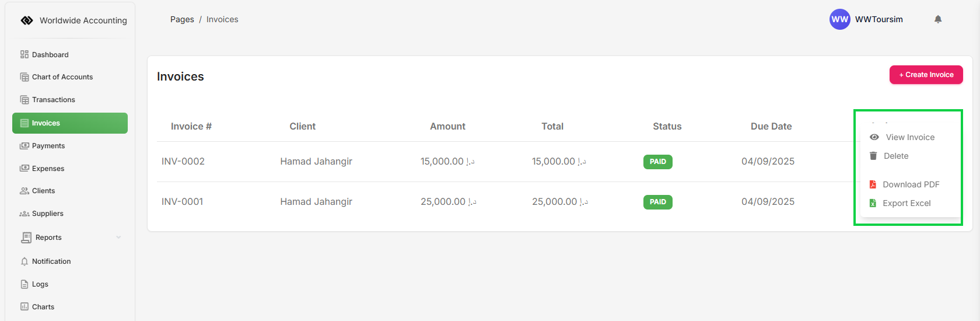Screen dimensions: 980x321
Task: Click the notification bell icon
Action: [x=938, y=19]
